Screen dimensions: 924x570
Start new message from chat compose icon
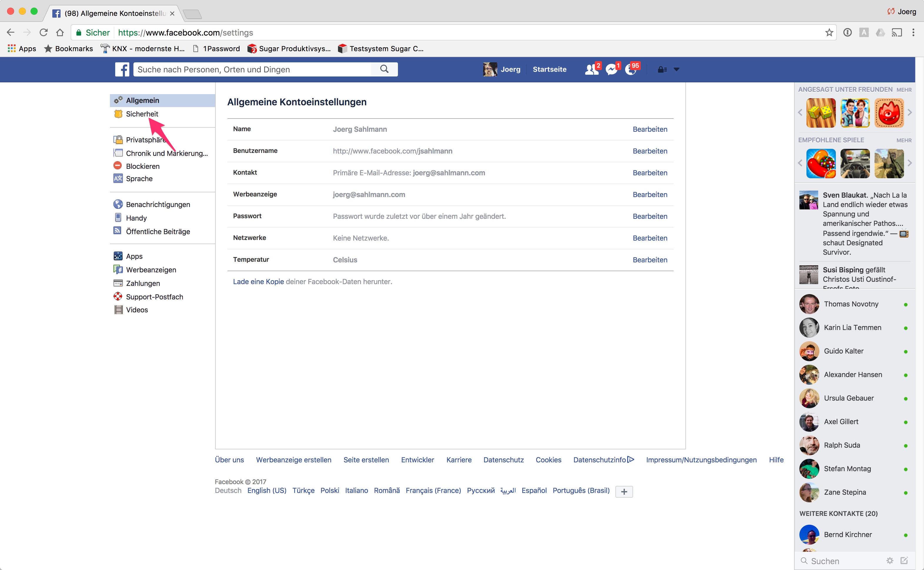[x=904, y=561]
